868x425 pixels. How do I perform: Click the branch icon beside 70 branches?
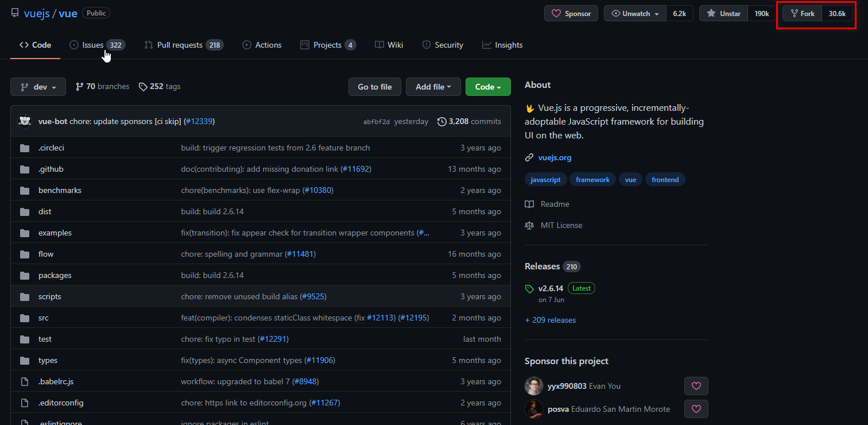[79, 87]
